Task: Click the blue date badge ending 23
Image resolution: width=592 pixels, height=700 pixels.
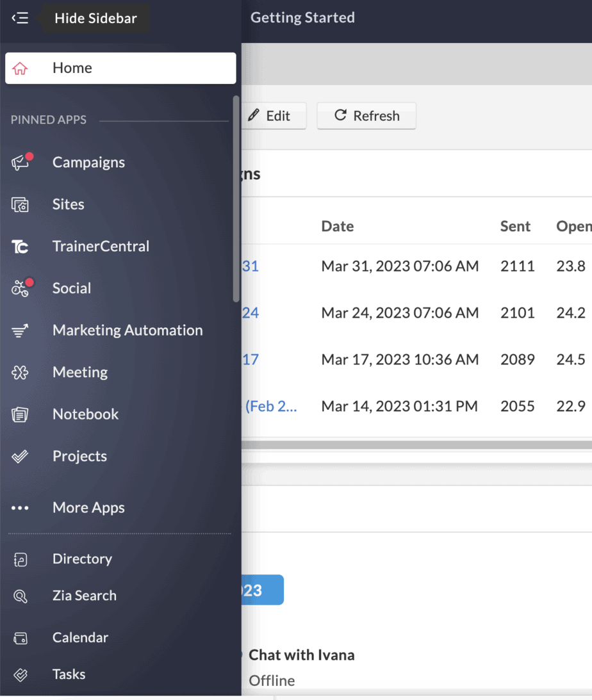Action: tap(263, 590)
